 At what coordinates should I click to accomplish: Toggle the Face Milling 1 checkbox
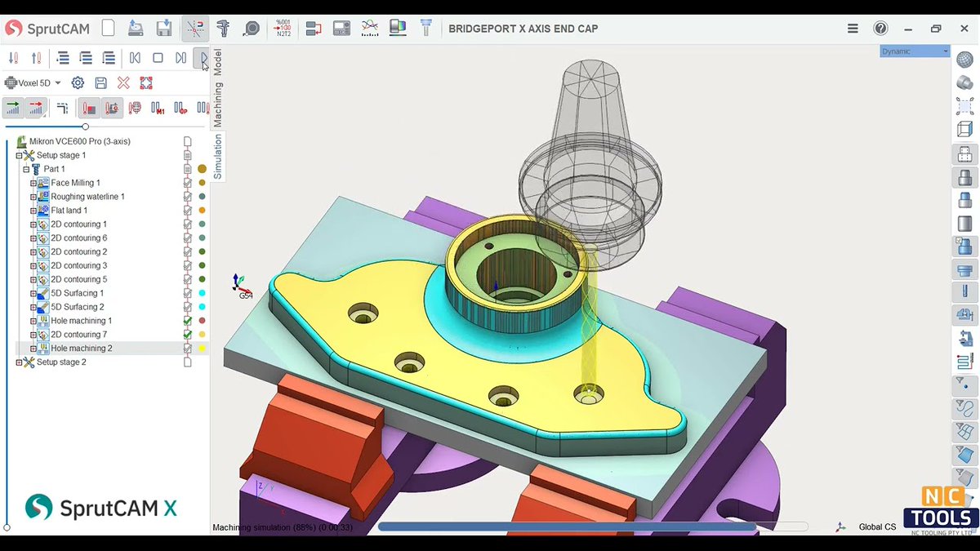(188, 183)
